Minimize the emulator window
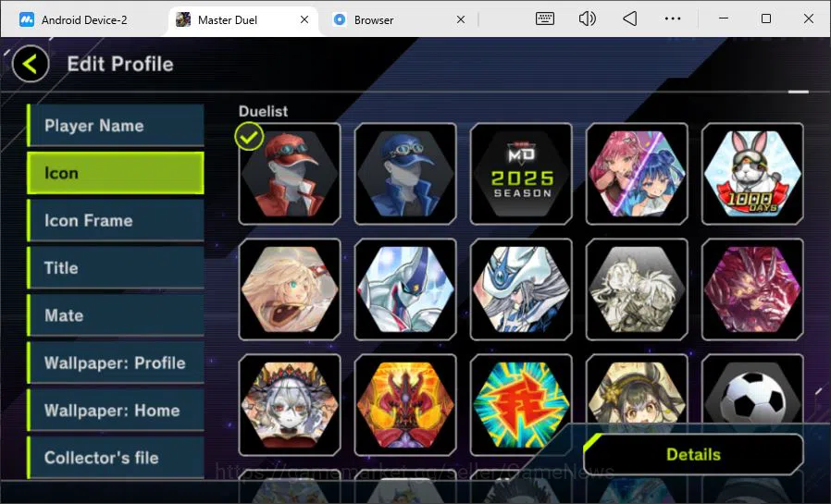This screenshot has height=504, width=831. [724, 18]
